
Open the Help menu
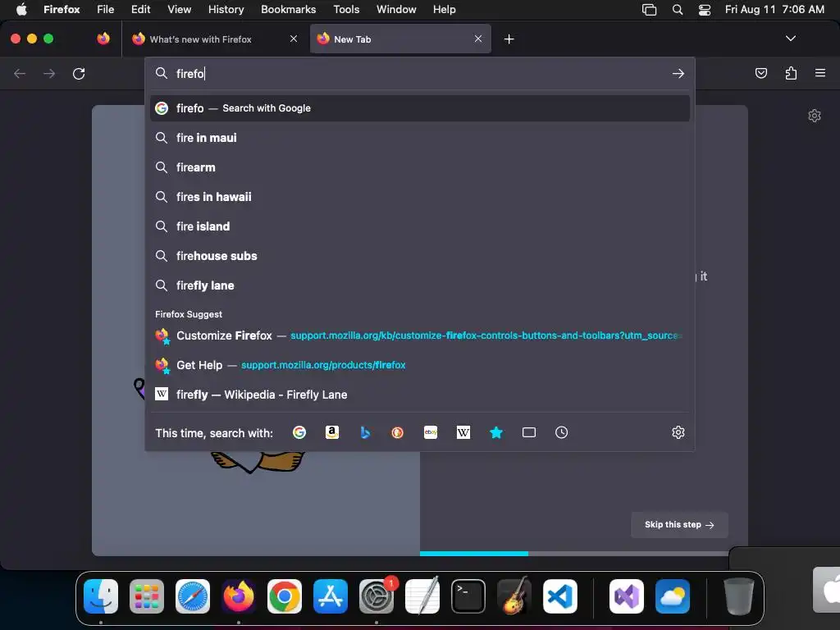(x=444, y=9)
